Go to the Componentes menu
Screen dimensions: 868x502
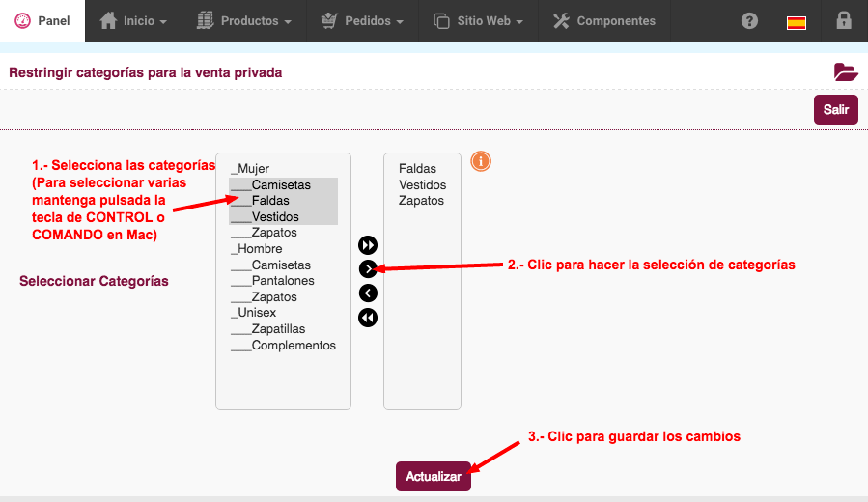click(x=604, y=21)
